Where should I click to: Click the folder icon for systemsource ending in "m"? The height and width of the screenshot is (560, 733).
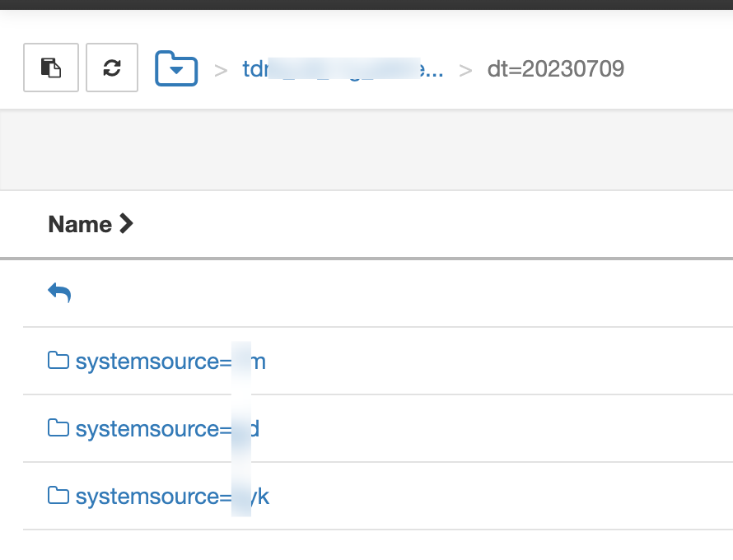point(58,361)
